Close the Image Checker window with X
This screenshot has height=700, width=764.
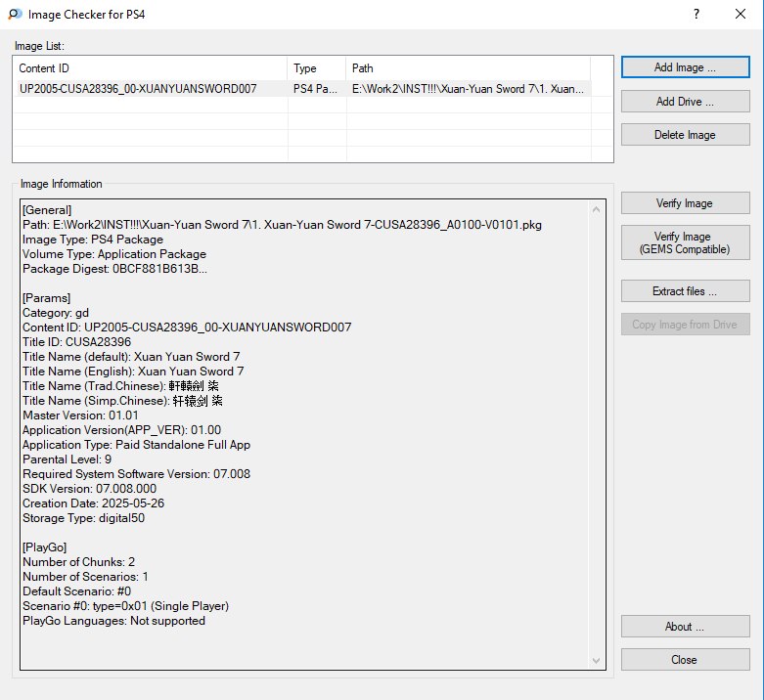pyautogui.click(x=741, y=15)
